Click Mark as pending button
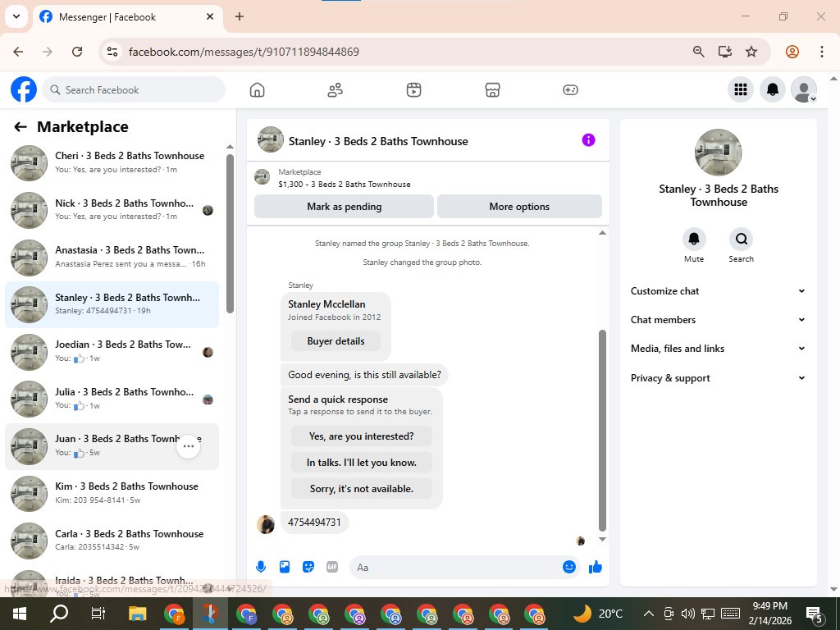 (344, 206)
